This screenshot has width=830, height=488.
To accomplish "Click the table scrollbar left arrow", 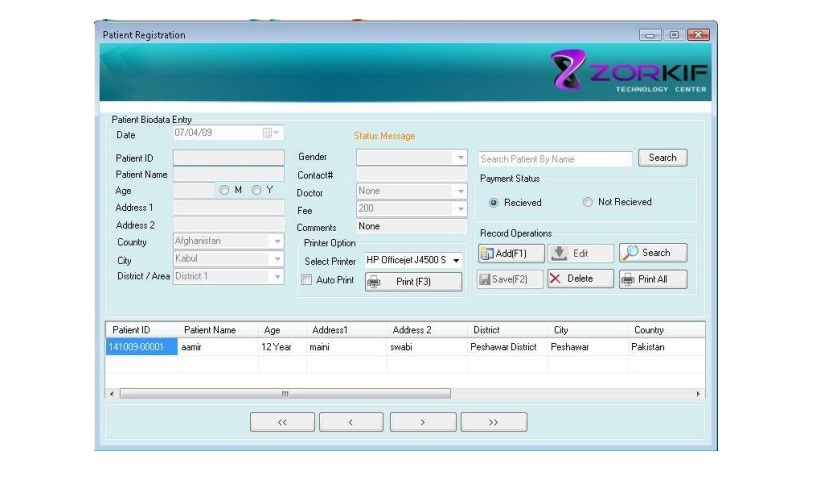I will coord(112,394).
